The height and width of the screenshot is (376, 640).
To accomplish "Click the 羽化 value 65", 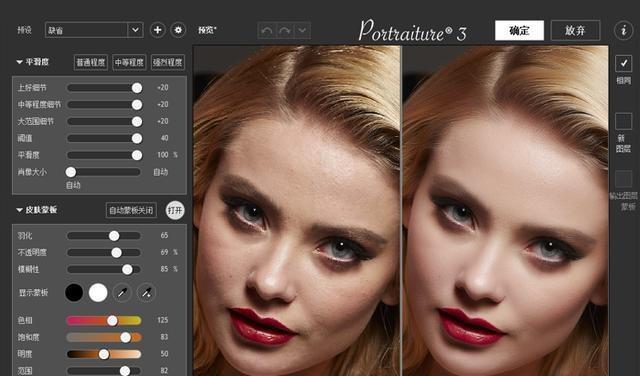I will point(164,236).
